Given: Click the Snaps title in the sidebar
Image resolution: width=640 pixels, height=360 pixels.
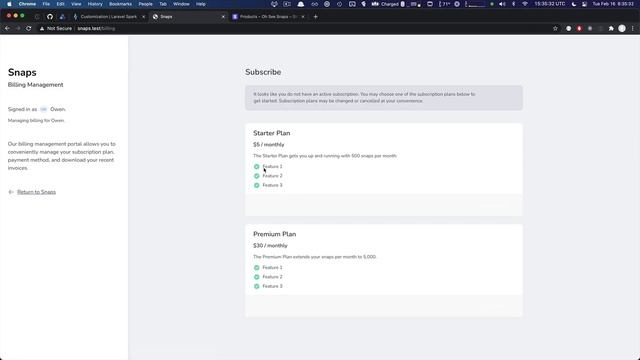Looking at the screenshot, I should click(22, 73).
